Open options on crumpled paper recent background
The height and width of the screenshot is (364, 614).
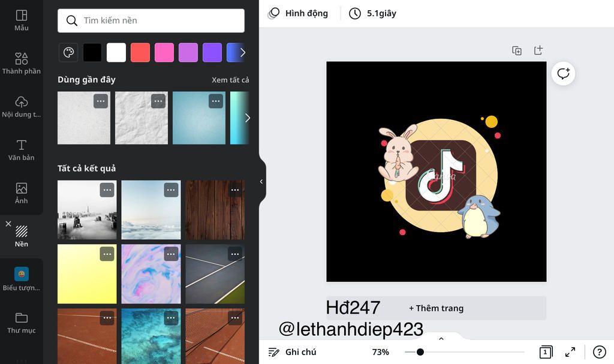click(158, 101)
